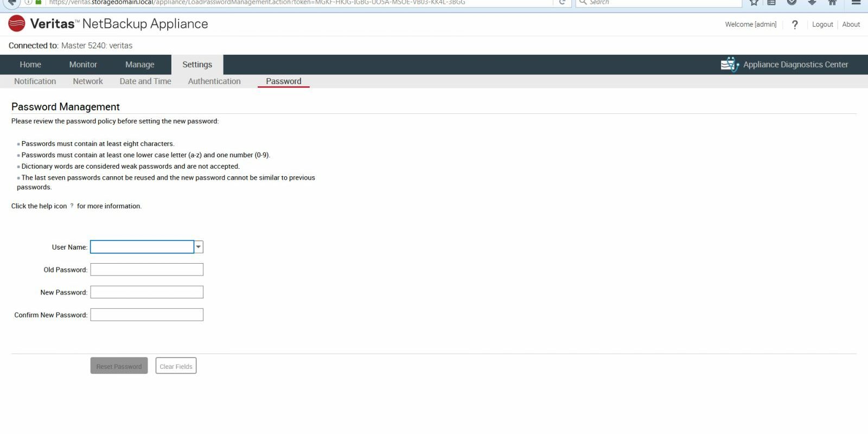Viewport: 868px width, 434px height.
Task: Go to the browser home page icon
Action: [832, 2]
